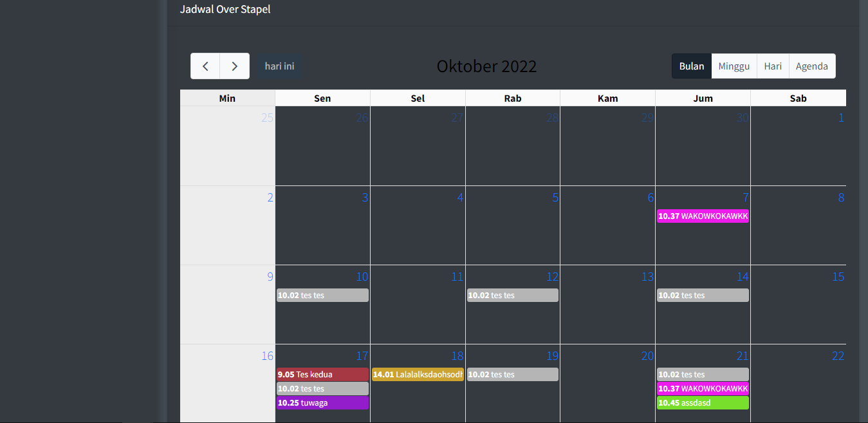868x423 pixels.
Task: Open the Agenda list view
Action: coord(812,66)
